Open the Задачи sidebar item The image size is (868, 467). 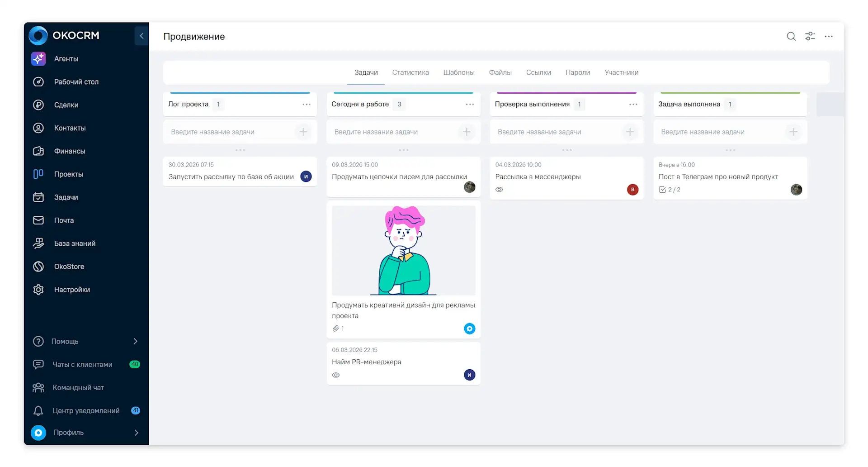pos(66,197)
